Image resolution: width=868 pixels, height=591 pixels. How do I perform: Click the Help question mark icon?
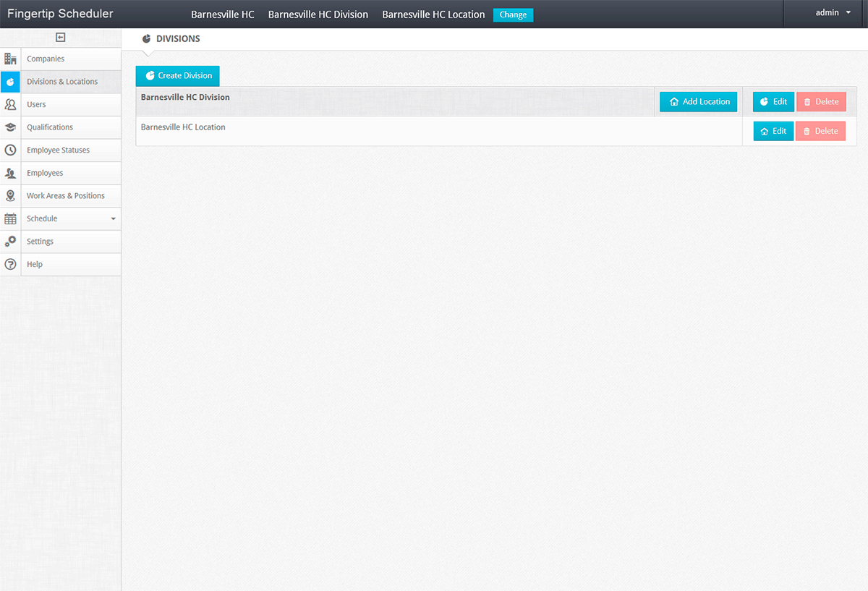(10, 264)
